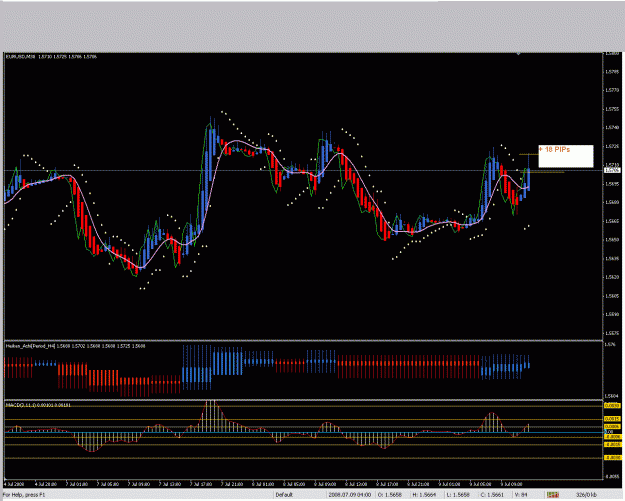Click "Default" profile in status bar
The width and height of the screenshot is (625, 501).
pyautogui.click(x=284, y=495)
